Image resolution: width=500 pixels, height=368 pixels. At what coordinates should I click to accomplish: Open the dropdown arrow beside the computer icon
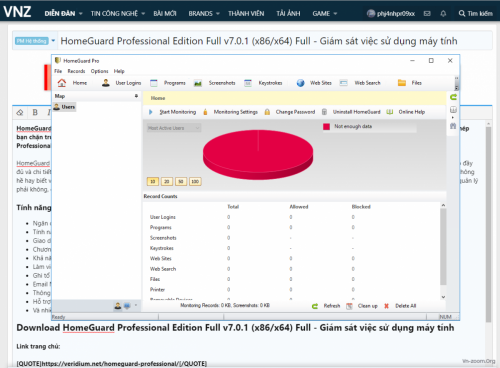(136, 305)
